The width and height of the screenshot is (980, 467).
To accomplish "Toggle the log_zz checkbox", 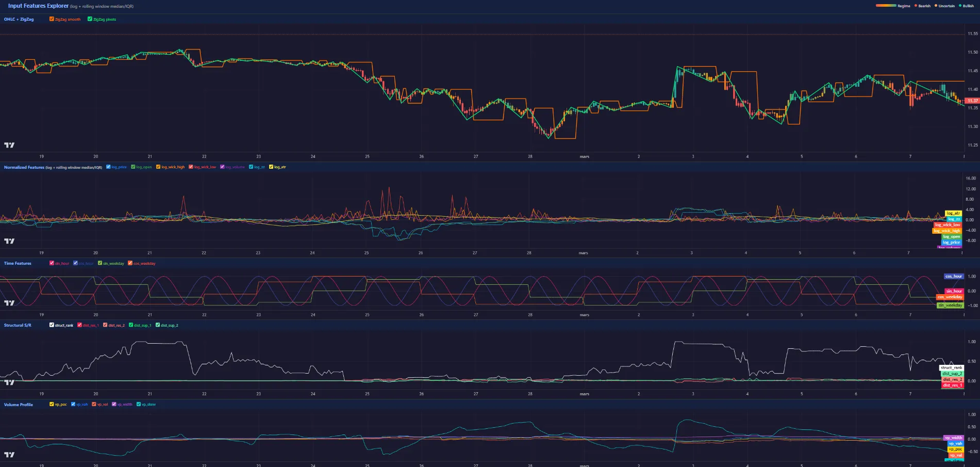I will click(251, 167).
